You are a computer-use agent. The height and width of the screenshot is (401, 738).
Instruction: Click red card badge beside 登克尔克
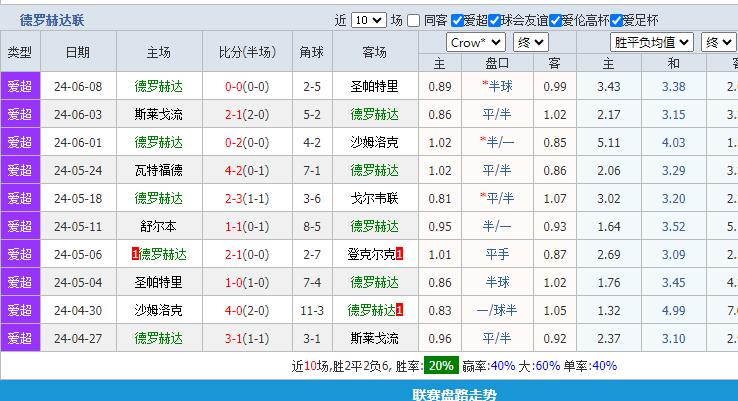click(400, 254)
